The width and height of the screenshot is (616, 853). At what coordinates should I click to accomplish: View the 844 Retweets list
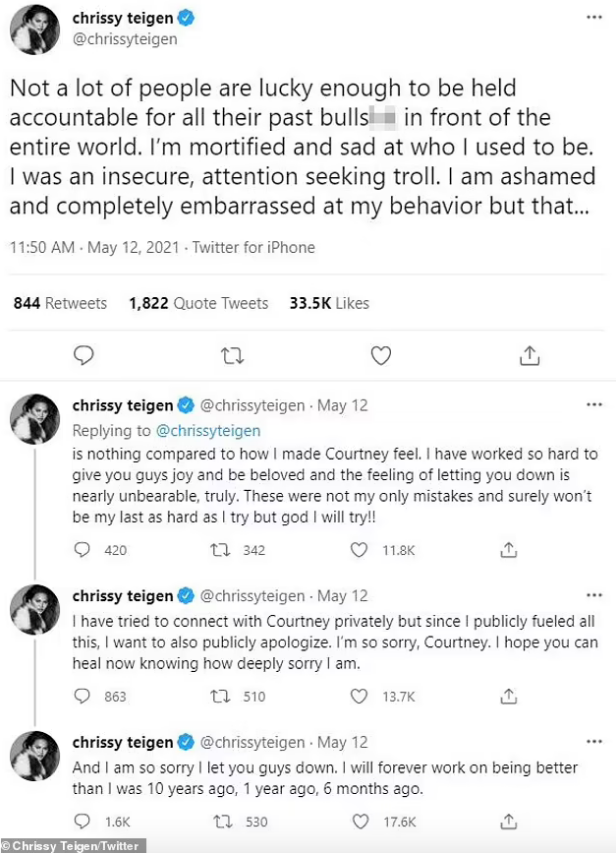point(60,303)
